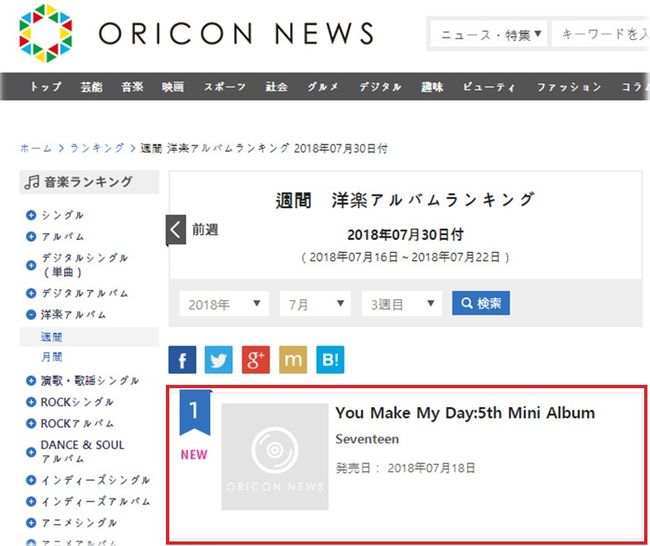
Task: Click the Oricon News hexagon logo
Action: [x=46, y=33]
